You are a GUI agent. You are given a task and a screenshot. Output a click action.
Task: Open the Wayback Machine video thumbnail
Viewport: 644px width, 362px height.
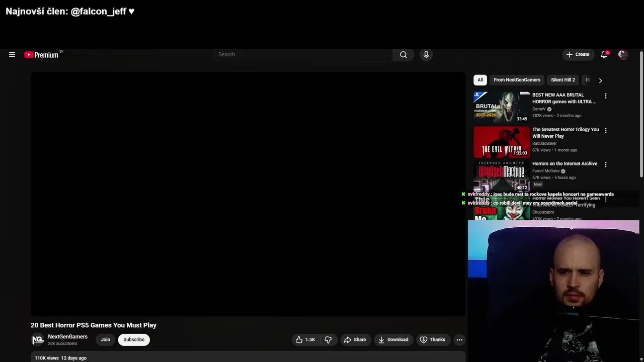coord(502,175)
